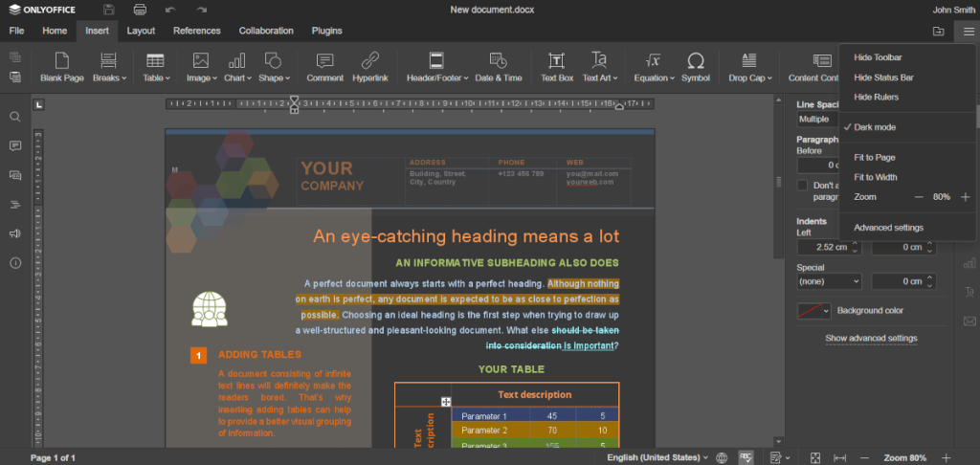Add a Comment using toolbar icon
Viewport: 980px width, 465px height.
pyautogui.click(x=324, y=65)
